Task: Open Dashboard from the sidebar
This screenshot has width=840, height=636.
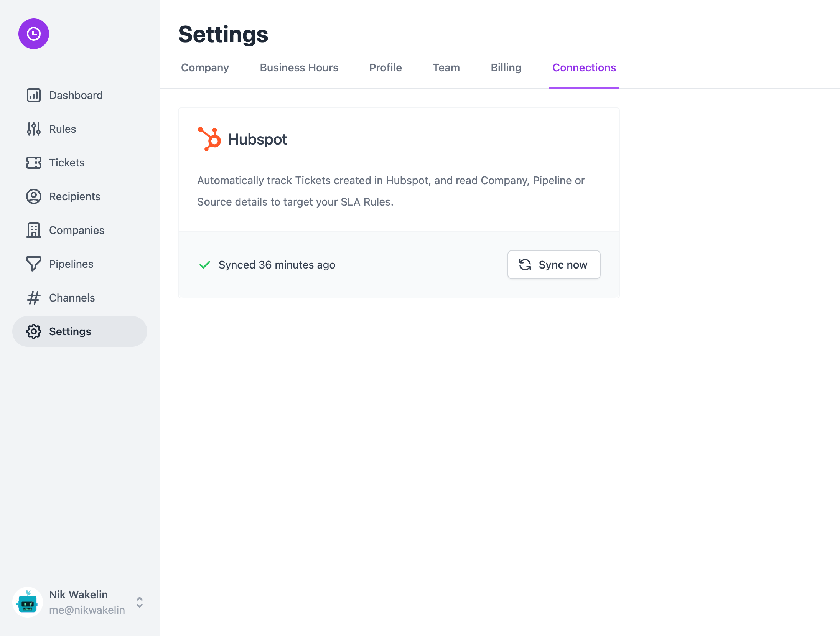Action: [x=80, y=95]
